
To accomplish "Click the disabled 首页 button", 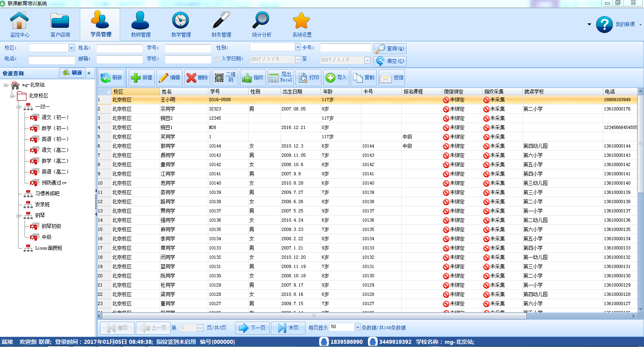I will (x=117, y=328).
